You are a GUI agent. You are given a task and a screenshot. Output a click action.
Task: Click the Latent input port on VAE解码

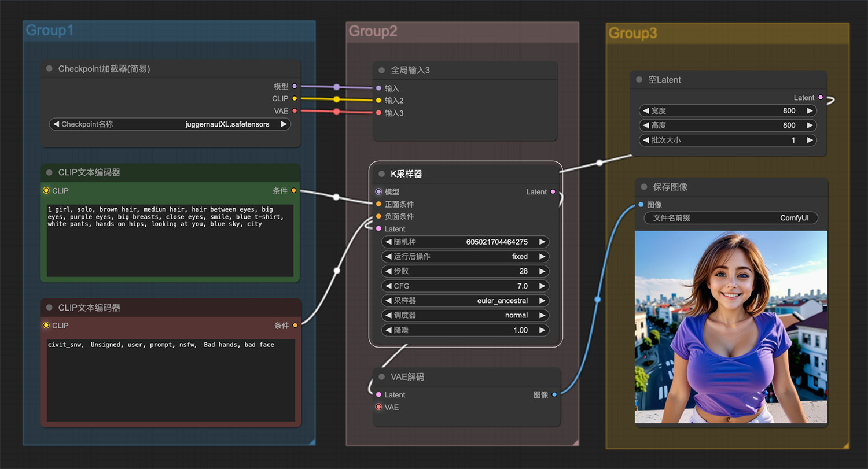pyautogui.click(x=378, y=394)
